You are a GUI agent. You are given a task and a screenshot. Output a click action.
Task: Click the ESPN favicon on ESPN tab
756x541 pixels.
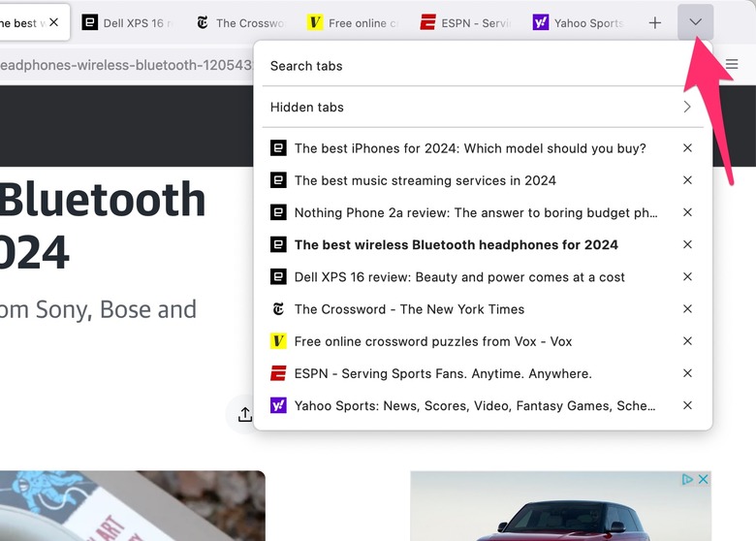pos(427,22)
